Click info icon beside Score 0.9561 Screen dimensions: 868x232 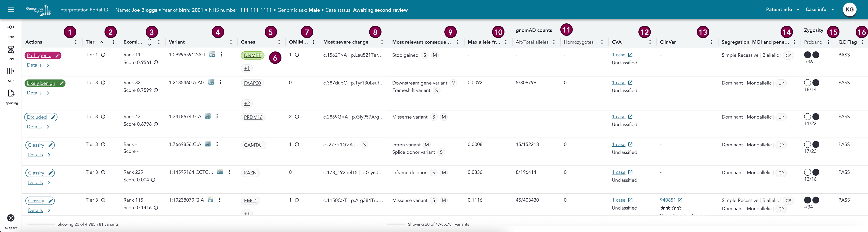pos(156,62)
